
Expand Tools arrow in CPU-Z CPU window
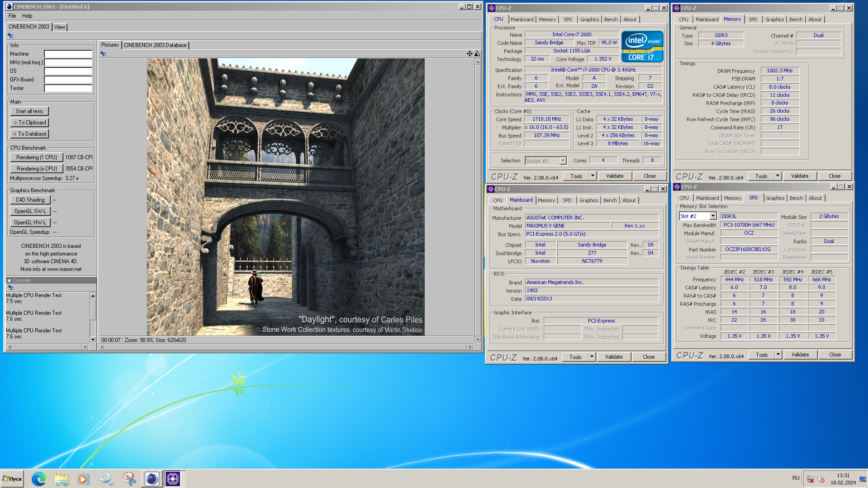pyautogui.click(x=593, y=176)
